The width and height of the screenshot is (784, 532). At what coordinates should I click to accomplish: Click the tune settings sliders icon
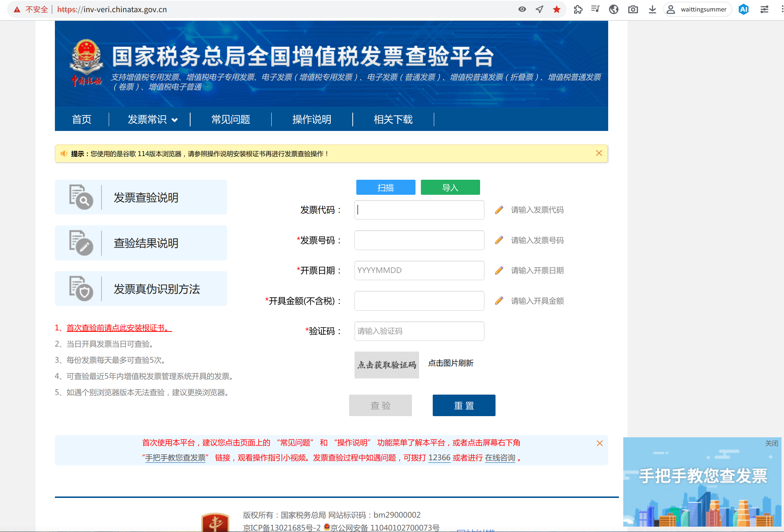[764, 9]
